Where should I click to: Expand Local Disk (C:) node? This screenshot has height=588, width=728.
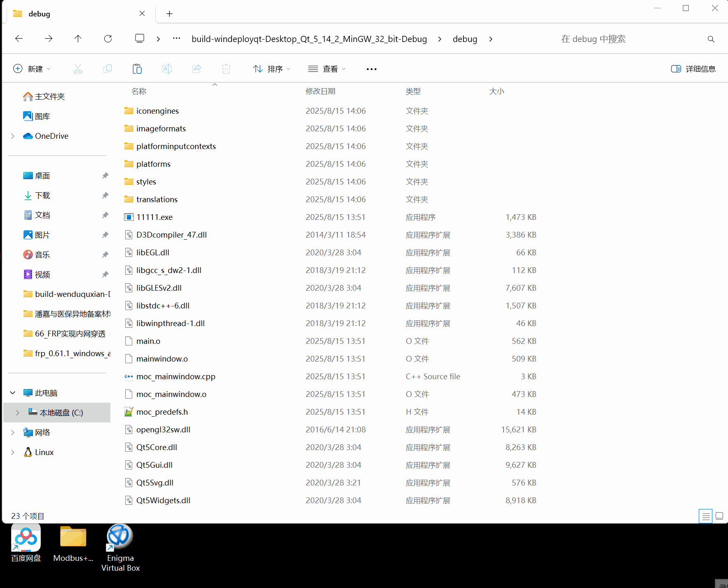(18, 413)
